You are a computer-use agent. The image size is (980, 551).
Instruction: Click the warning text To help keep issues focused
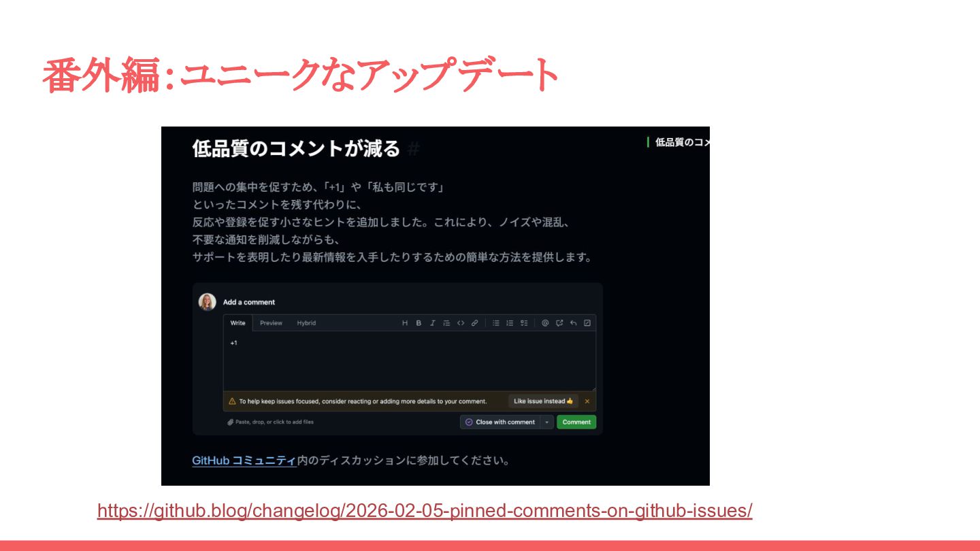coord(363,401)
